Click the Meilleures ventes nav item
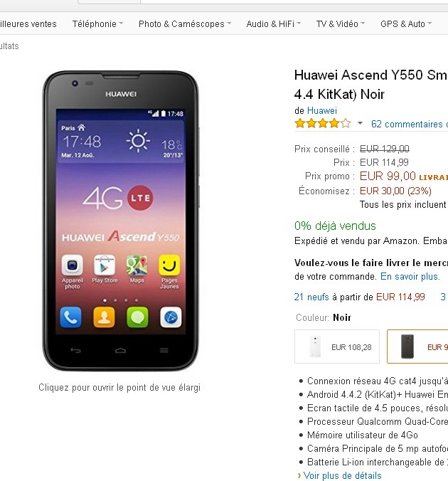448x481 pixels. (28, 24)
